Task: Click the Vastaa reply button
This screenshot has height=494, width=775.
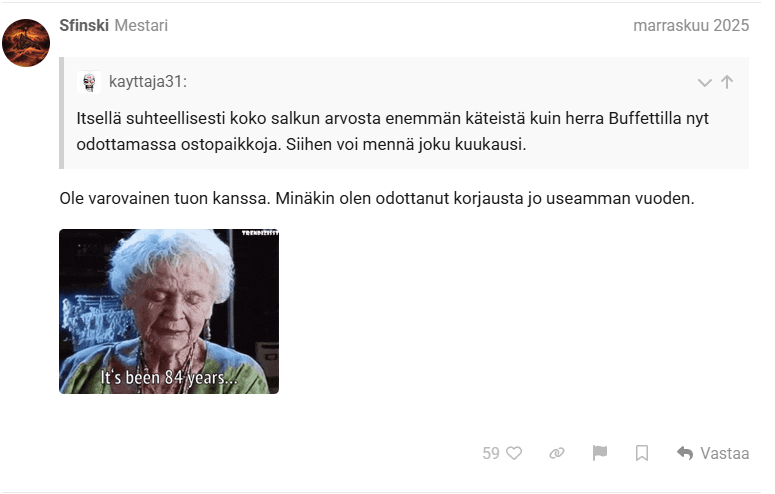Action: 713,453
